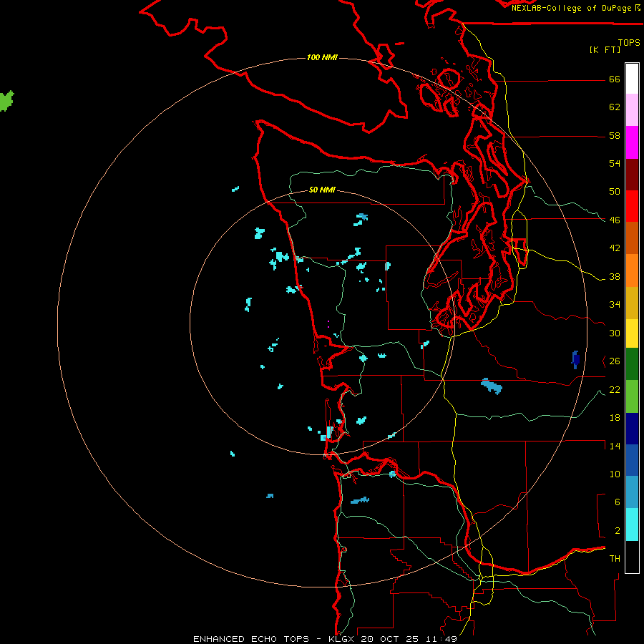The height and width of the screenshot is (644, 644).
Task: Click the navy 18K ft legend swatch
Action: click(632, 429)
